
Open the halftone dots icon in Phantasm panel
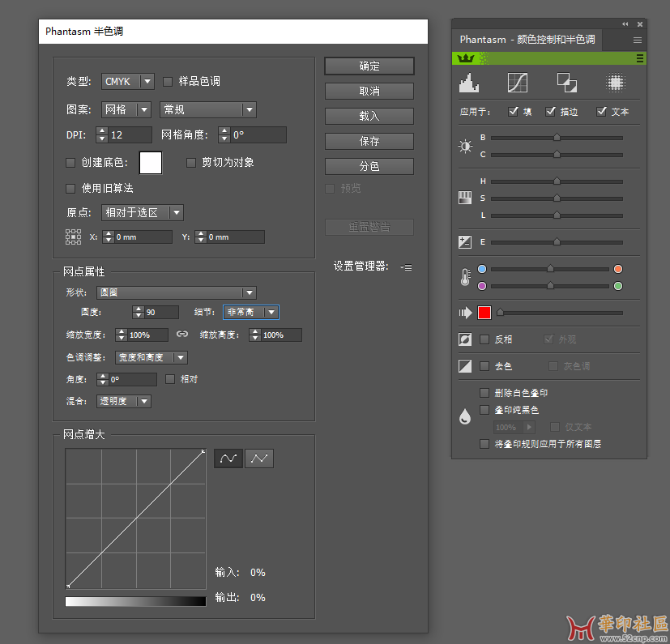615,83
